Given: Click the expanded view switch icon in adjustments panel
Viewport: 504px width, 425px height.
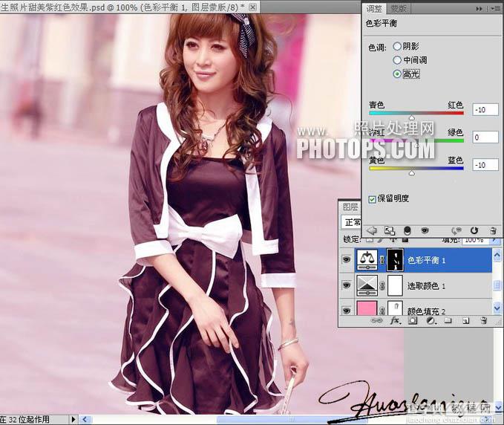Looking at the screenshot, I should click(x=390, y=230).
